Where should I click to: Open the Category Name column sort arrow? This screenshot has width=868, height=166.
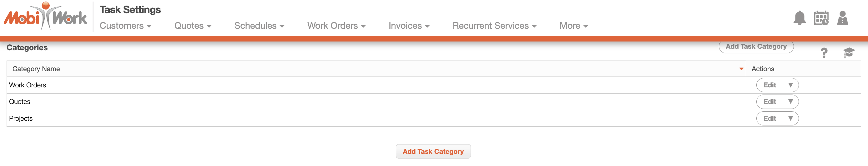(x=741, y=69)
